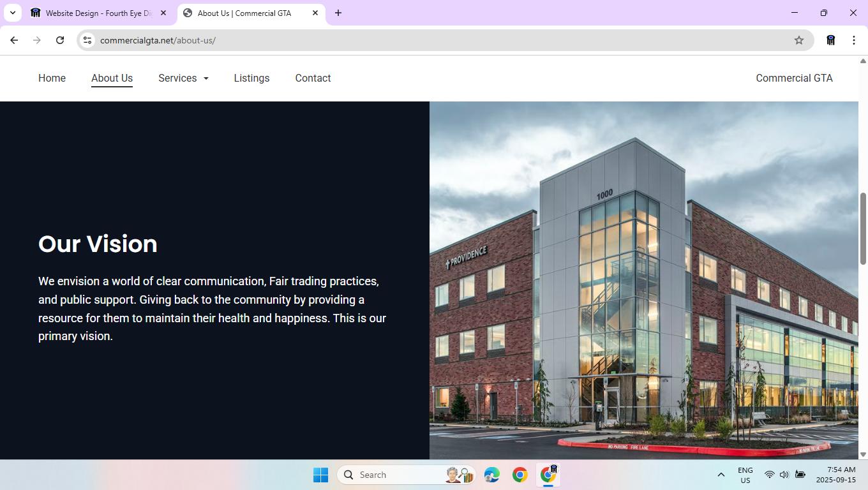The height and width of the screenshot is (490, 868).
Task: Navigate to the Contact page
Action: 313,78
